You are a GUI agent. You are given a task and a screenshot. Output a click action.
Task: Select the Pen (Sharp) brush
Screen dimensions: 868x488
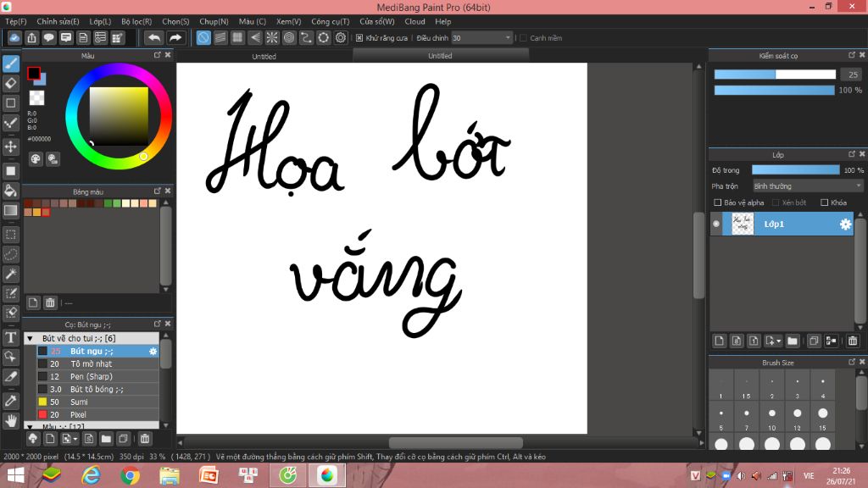coord(98,377)
